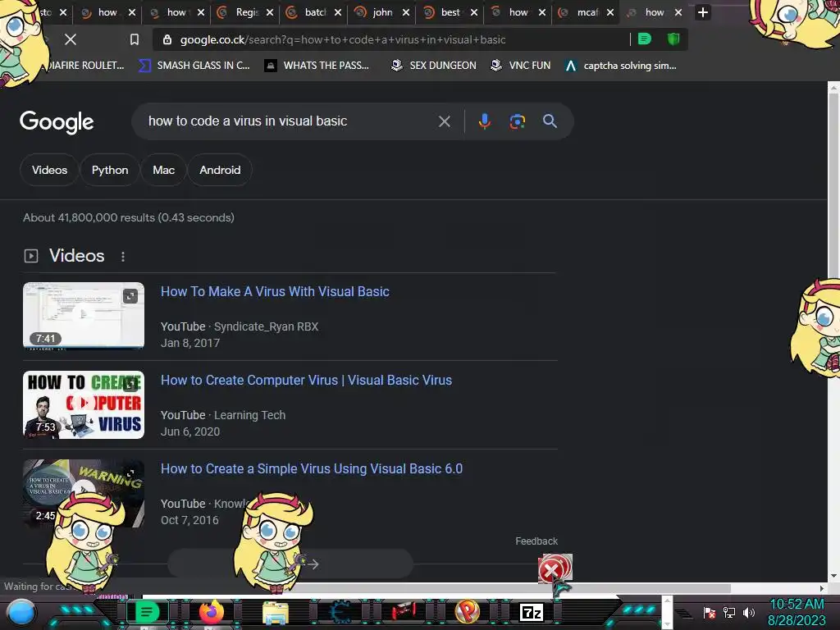Open the Action Center flag in the tray
The height and width of the screenshot is (630, 840).
(x=710, y=612)
